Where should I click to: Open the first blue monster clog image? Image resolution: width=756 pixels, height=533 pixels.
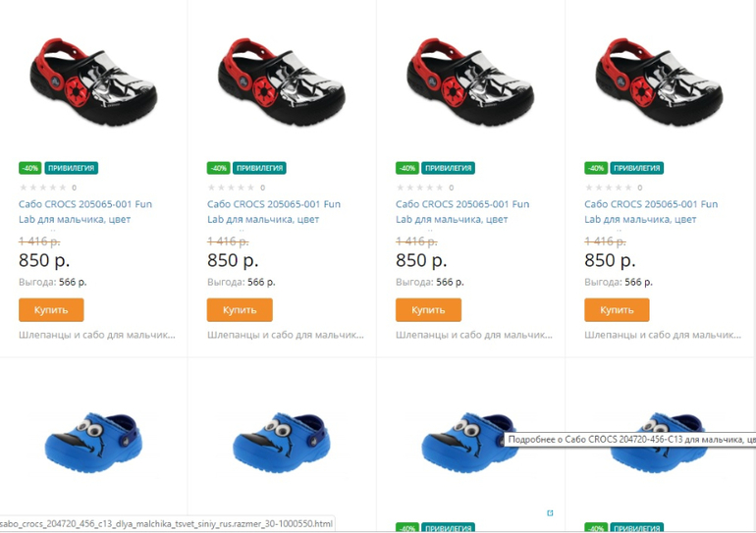[x=93, y=443]
